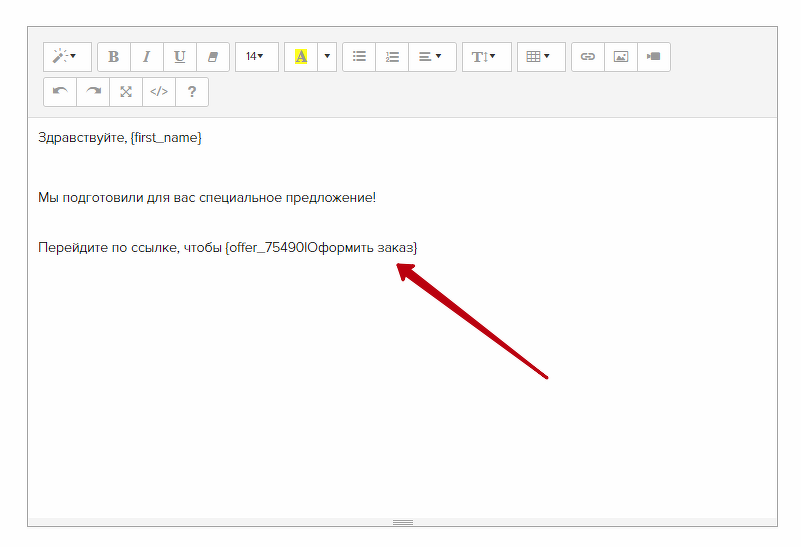Click the eraser clear formatting icon
This screenshot has height=547, width=801.
[213, 57]
